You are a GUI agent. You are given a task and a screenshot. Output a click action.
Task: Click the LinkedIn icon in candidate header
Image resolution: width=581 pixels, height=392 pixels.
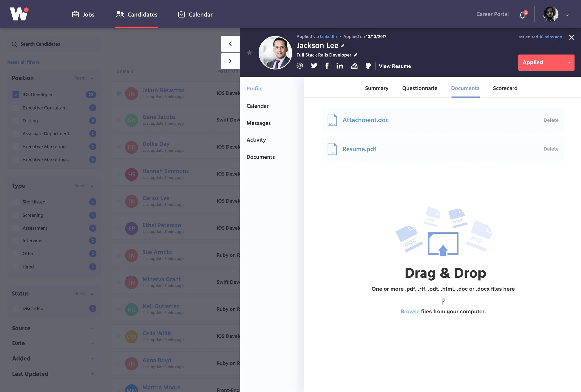click(340, 66)
